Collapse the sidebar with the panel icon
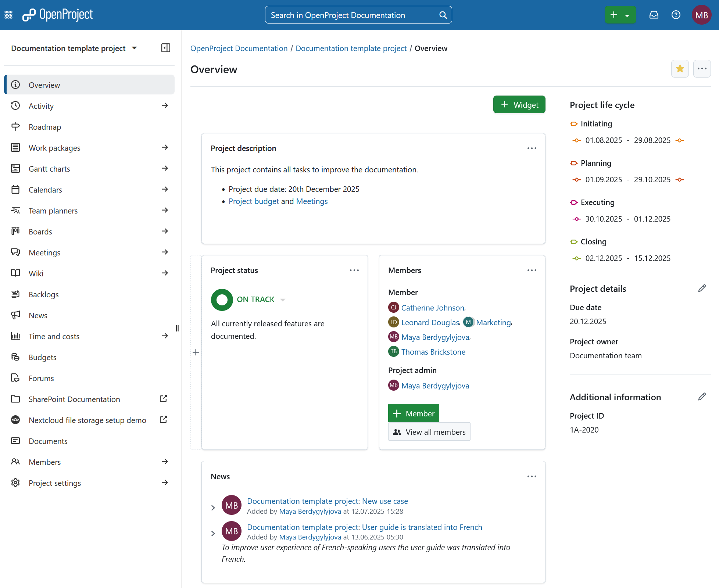This screenshot has width=719, height=588. [166, 48]
